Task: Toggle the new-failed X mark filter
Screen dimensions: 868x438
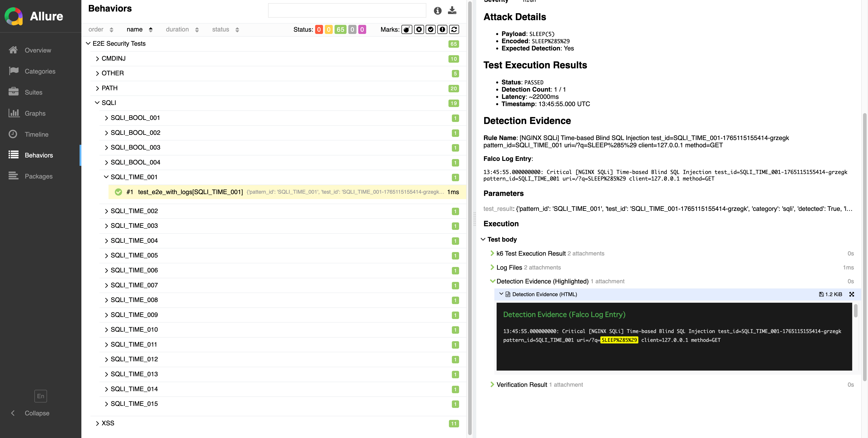Action: (x=419, y=30)
